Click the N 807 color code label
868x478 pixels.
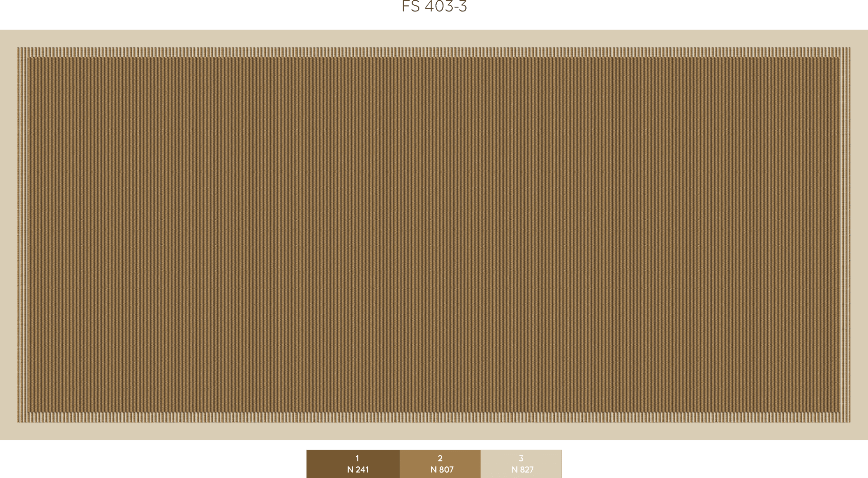pyautogui.click(x=442, y=470)
